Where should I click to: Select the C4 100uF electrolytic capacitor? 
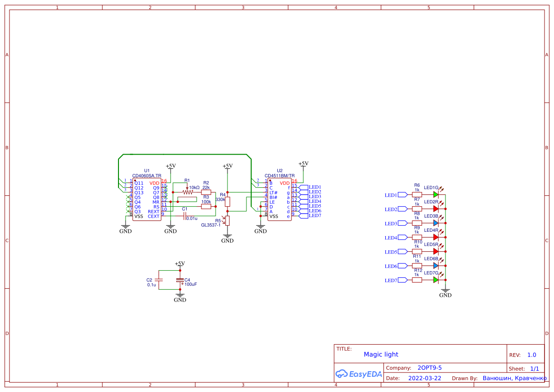pos(180,281)
